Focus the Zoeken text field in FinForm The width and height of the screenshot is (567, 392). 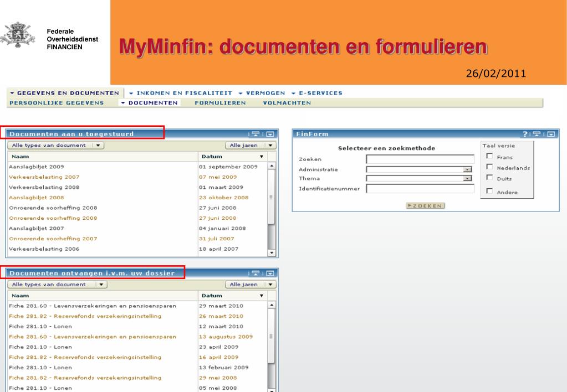point(420,159)
